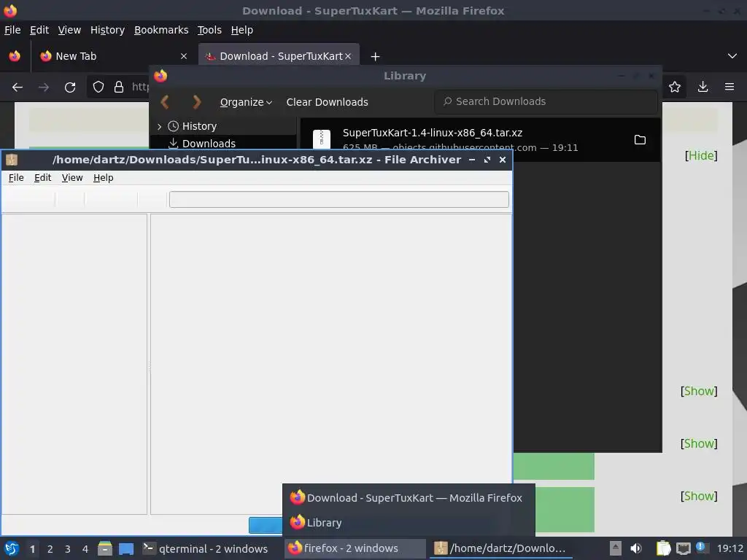Open file manager launcher in taskbar
The height and width of the screenshot is (560, 747).
click(x=105, y=548)
